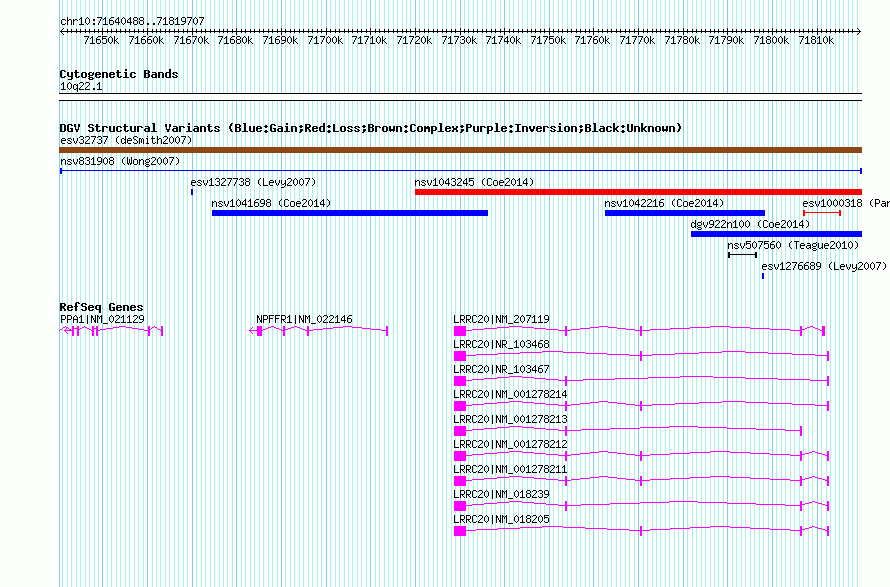This screenshot has width=890, height=587.
Task: Open NPFFR1|NM_022146 gene label
Action: [304, 320]
